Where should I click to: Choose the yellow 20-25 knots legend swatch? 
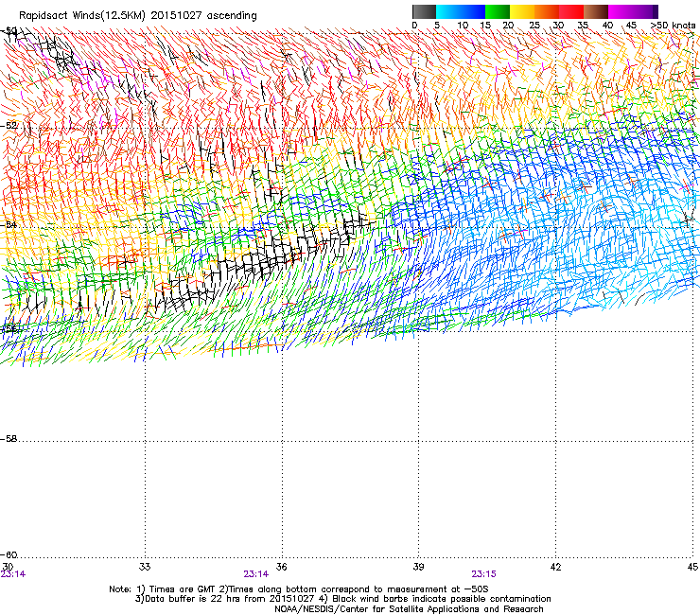[x=522, y=11]
